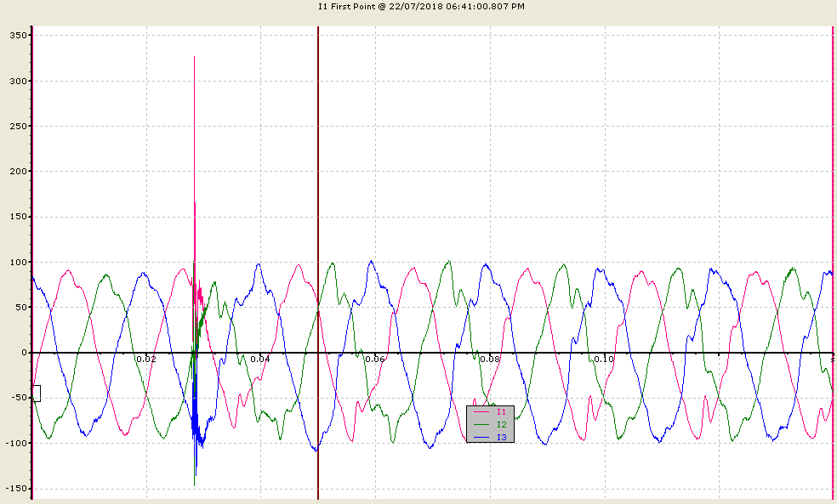Click the 0.06 tick label on time axis

[375, 359]
